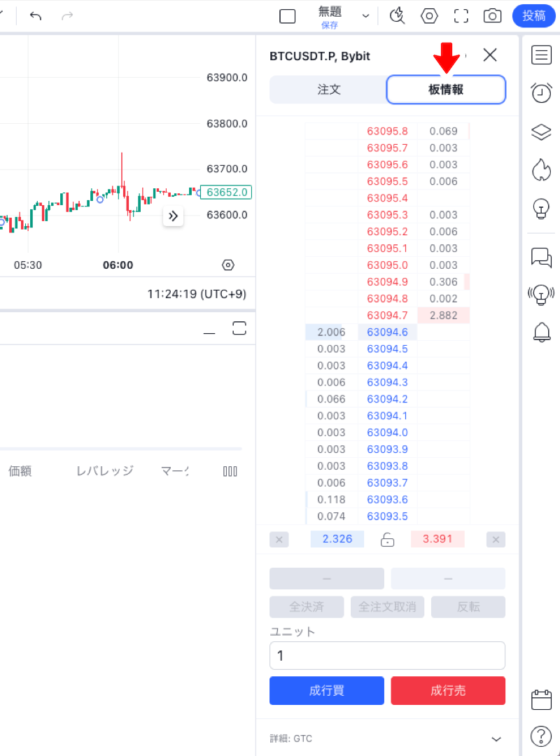Select the 板情報 tab
The image size is (560, 756).
(x=446, y=89)
